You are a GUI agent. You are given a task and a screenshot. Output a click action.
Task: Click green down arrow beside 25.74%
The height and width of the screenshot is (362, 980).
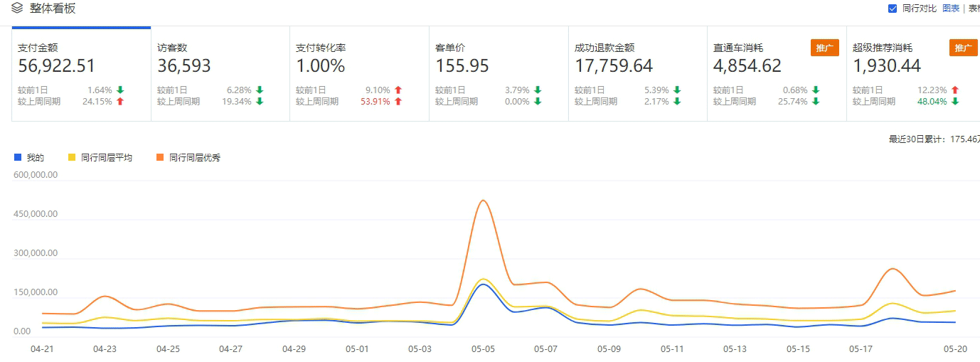point(816,102)
